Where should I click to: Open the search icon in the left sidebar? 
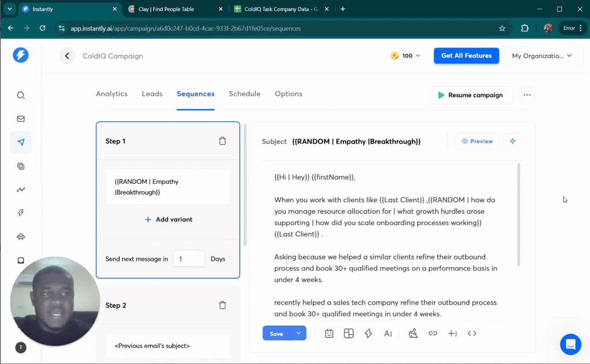(x=21, y=96)
